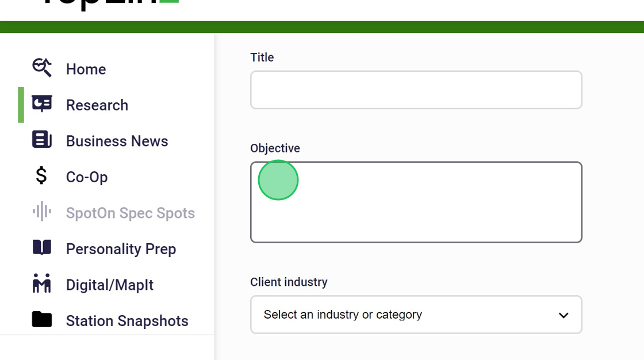Click the Business News newspaper icon
Screen dimensions: 644x360
42,140
